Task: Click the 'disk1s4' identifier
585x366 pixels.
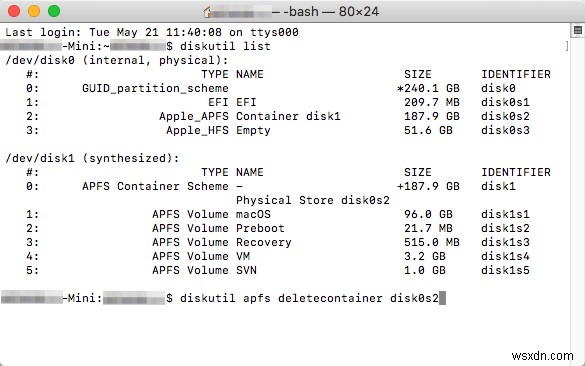Action: point(505,256)
